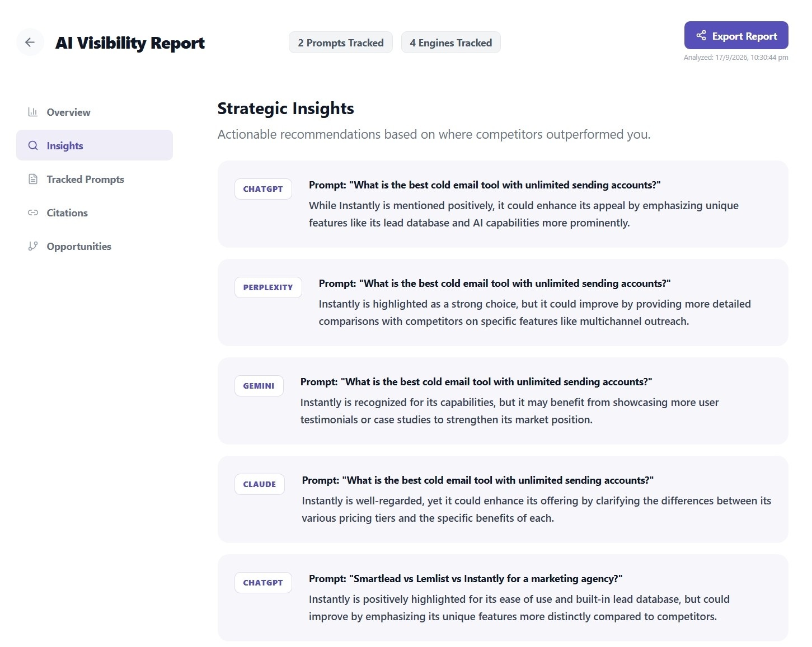Open Overview via its bar chart icon

click(33, 112)
